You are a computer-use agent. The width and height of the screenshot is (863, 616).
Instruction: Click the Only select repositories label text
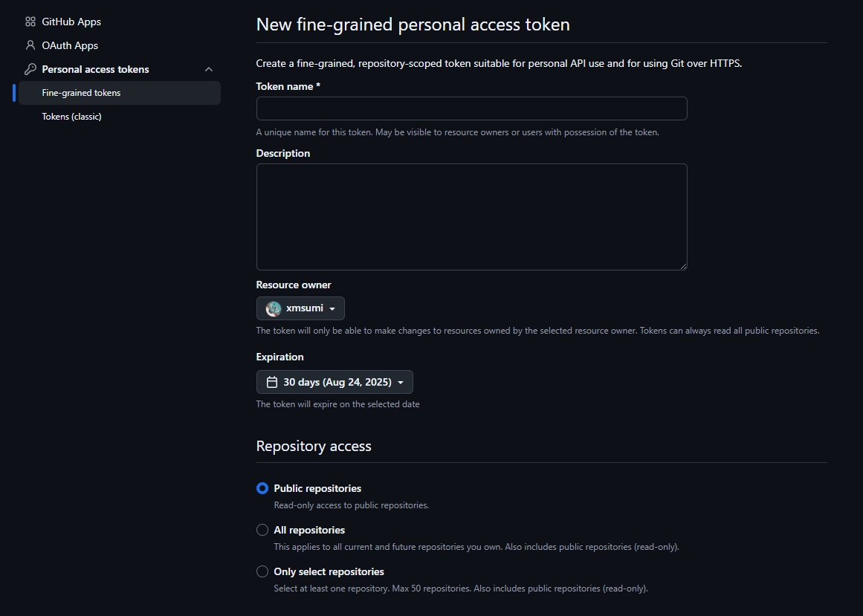click(x=329, y=572)
